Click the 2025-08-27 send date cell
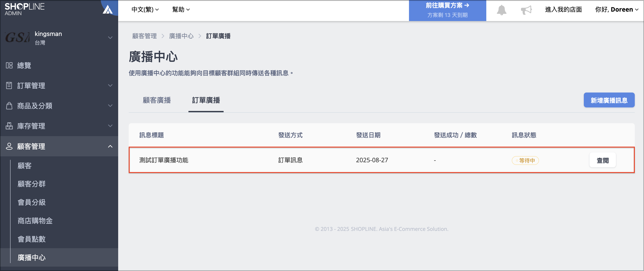This screenshot has height=271, width=644. [372, 160]
